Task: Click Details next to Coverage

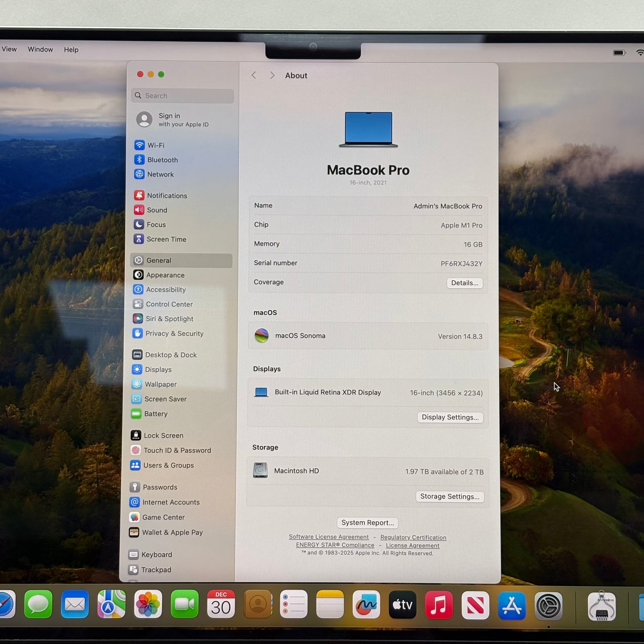Action: tap(464, 283)
